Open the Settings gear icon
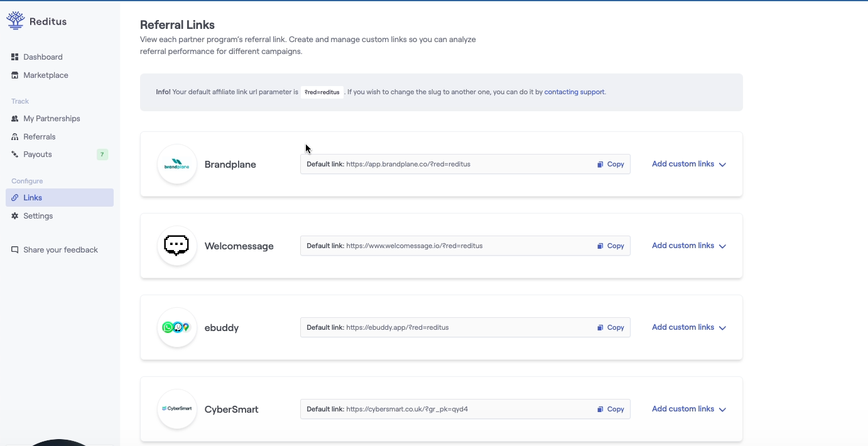This screenshot has height=446, width=868. pyautogui.click(x=14, y=215)
